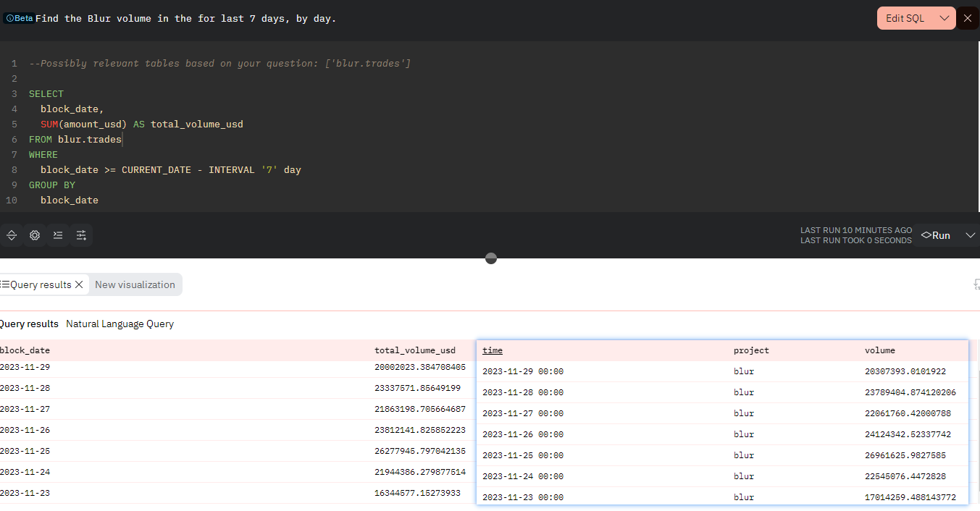Click the total_volume_usd column header
Image resolution: width=980 pixels, height=511 pixels.
(x=415, y=350)
